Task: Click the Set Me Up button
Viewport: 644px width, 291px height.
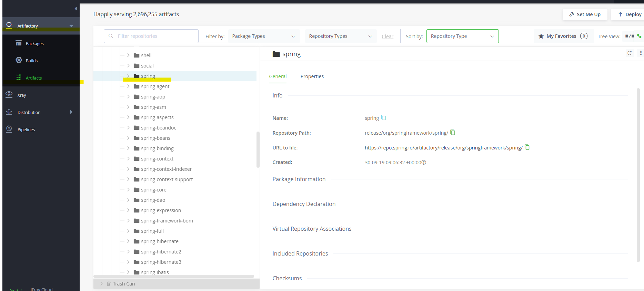Action: [x=585, y=14]
